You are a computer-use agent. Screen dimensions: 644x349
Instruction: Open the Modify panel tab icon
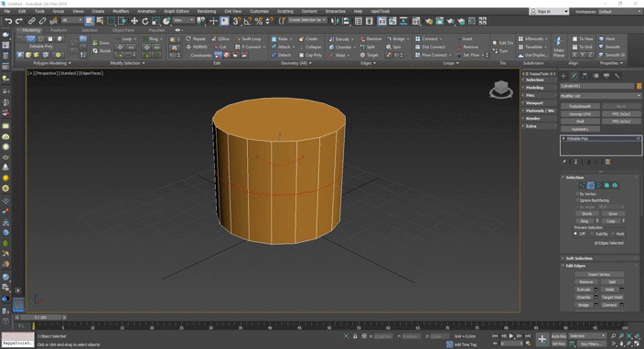[574, 76]
